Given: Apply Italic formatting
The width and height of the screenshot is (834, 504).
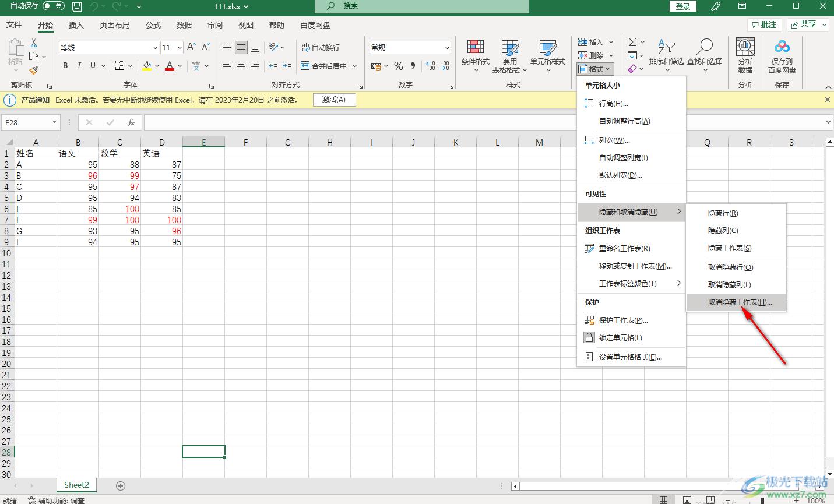Looking at the screenshot, I should (79, 66).
